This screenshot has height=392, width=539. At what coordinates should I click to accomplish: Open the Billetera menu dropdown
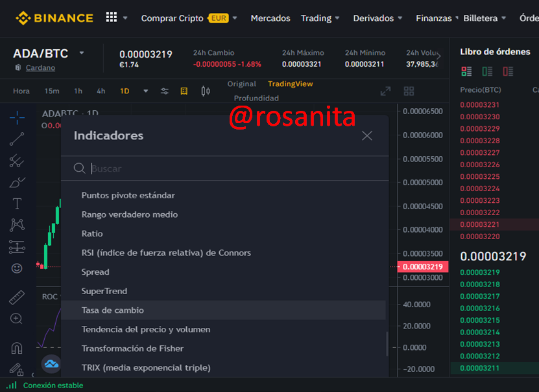tap(485, 18)
